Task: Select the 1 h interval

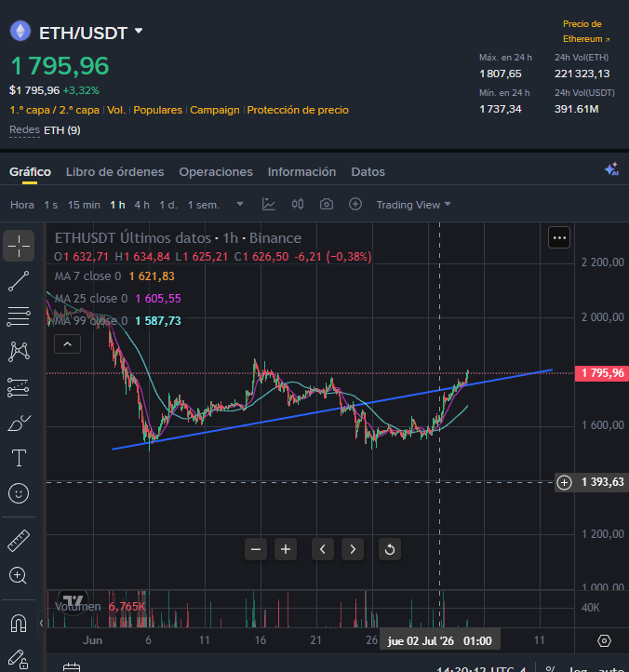Action: [117, 205]
